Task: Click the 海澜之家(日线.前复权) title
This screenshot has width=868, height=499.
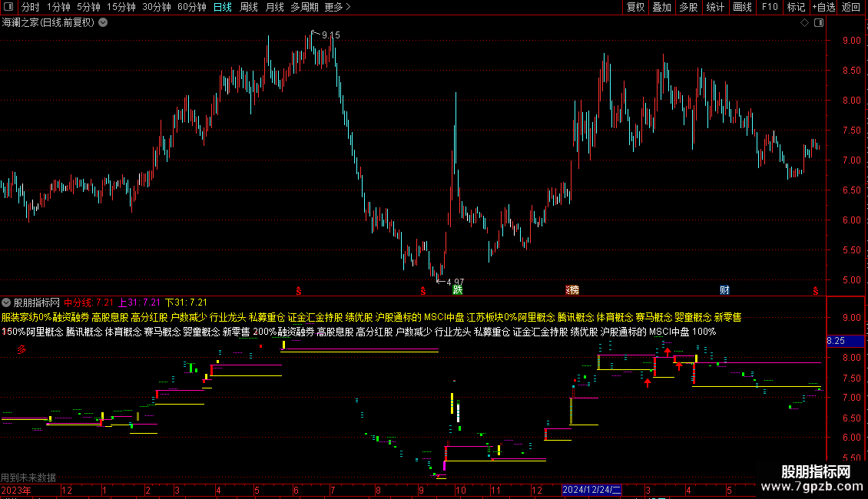Action: [48, 23]
